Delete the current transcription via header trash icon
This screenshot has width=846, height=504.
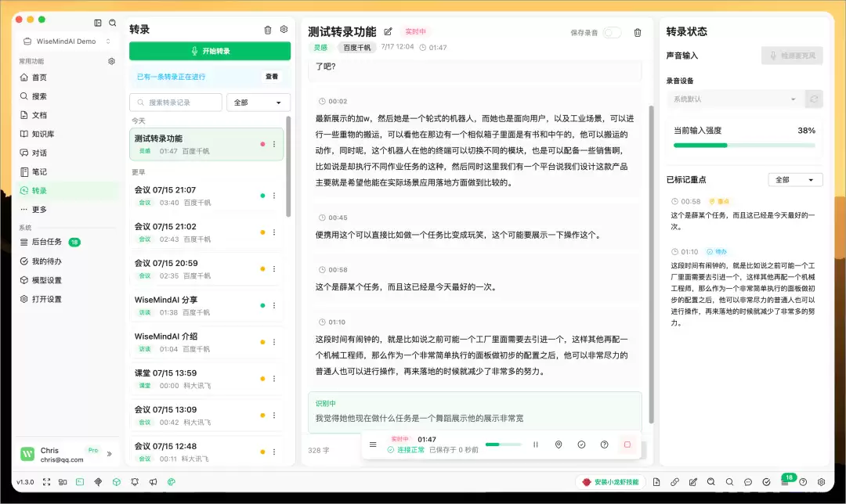point(637,33)
